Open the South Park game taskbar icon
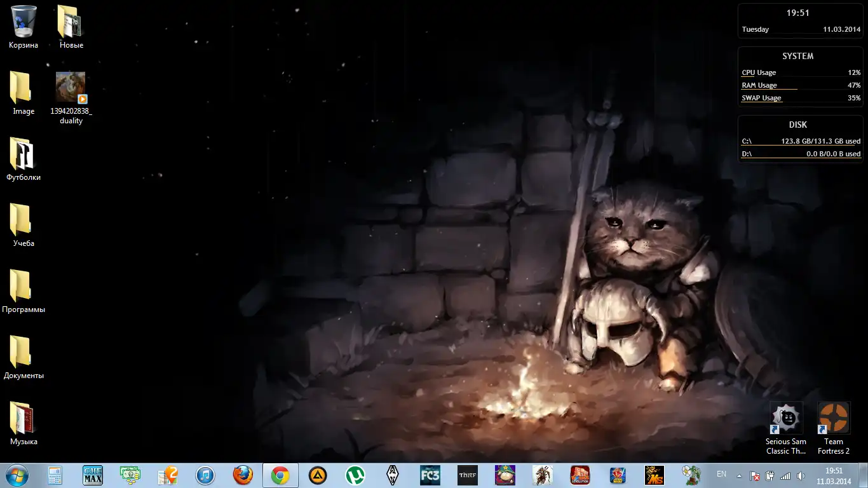 pos(505,475)
